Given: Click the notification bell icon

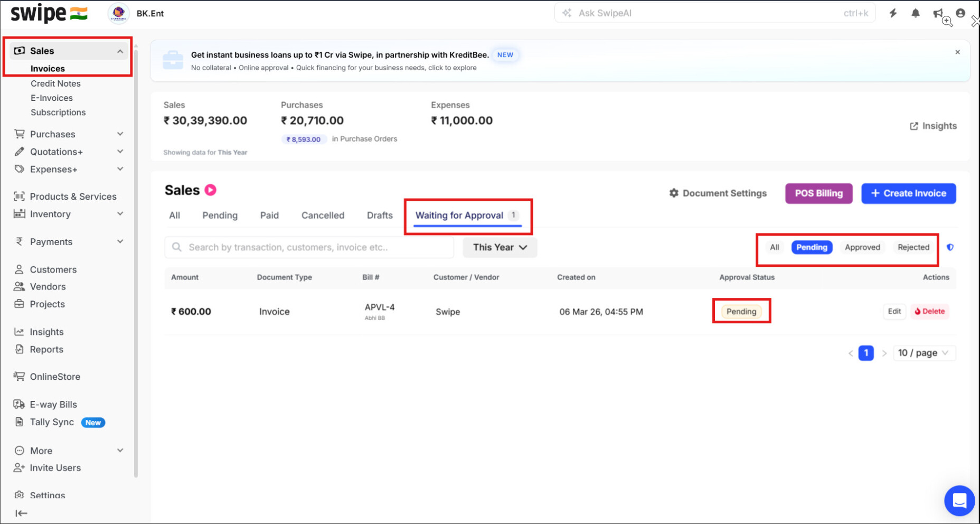Looking at the screenshot, I should [916, 13].
